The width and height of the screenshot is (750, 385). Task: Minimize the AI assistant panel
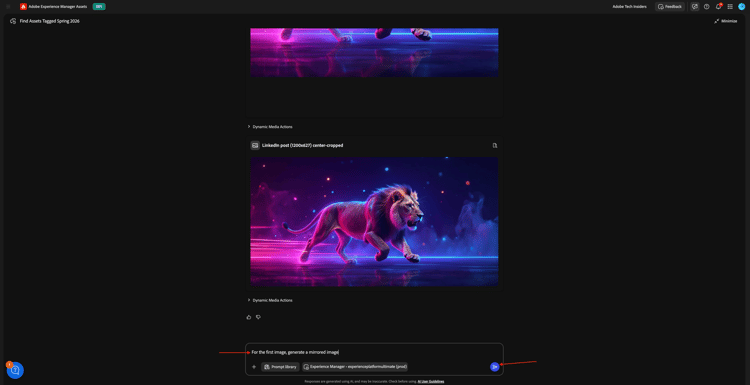[726, 21]
